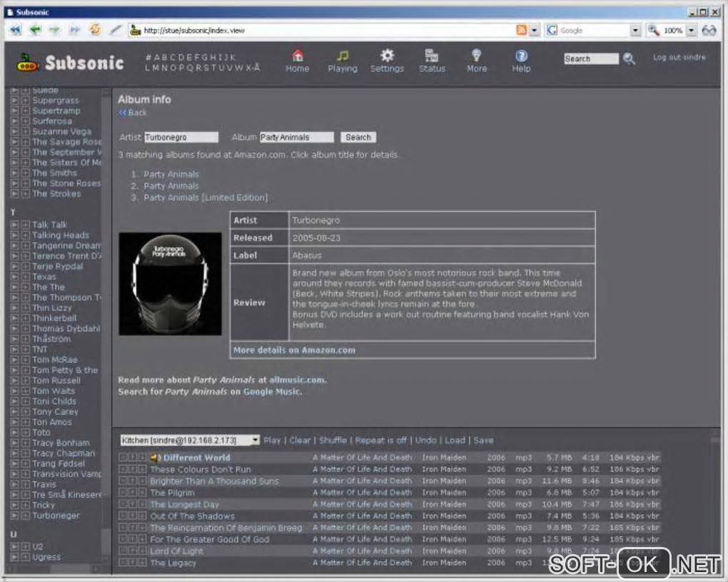Viewport: 728px width, 582px height.
Task: Open artist Turboneger in sidebar
Action: (x=56, y=516)
